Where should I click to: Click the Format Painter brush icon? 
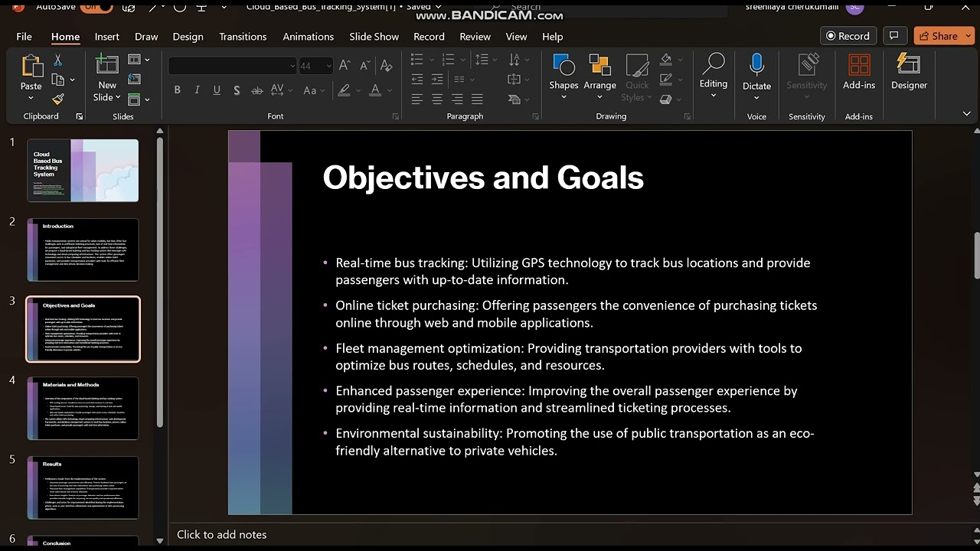pyautogui.click(x=57, y=99)
